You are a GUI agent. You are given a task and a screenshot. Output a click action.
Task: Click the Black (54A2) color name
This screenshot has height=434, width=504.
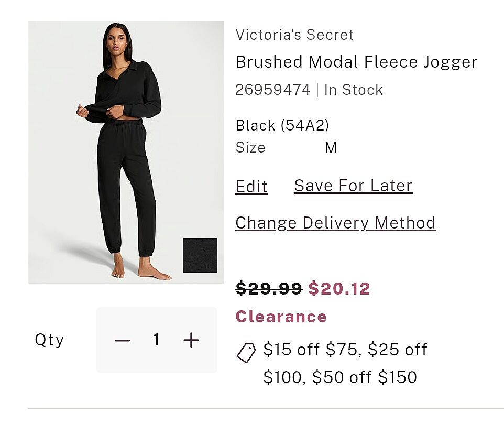click(282, 125)
